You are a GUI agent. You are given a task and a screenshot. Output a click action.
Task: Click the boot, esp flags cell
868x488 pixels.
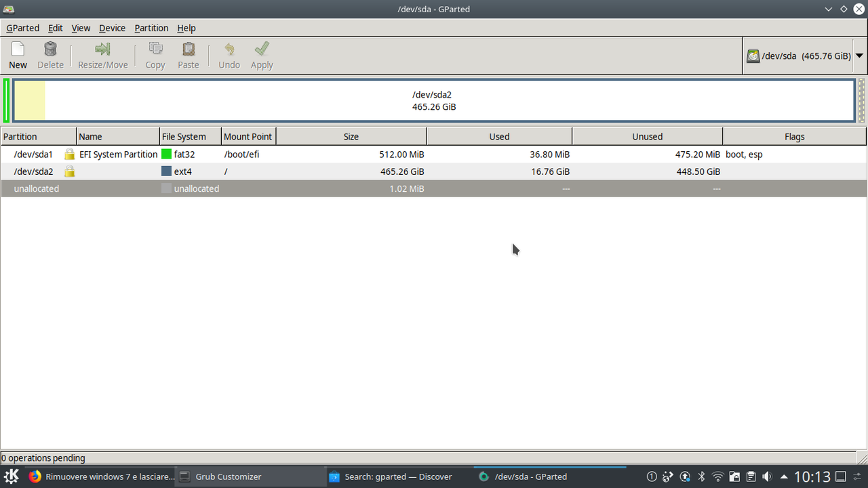coord(744,155)
